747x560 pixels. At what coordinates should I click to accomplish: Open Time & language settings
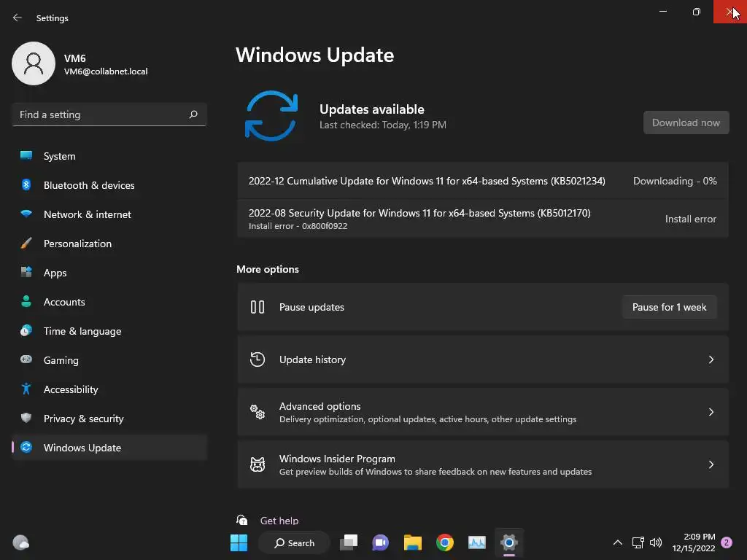(x=109, y=331)
